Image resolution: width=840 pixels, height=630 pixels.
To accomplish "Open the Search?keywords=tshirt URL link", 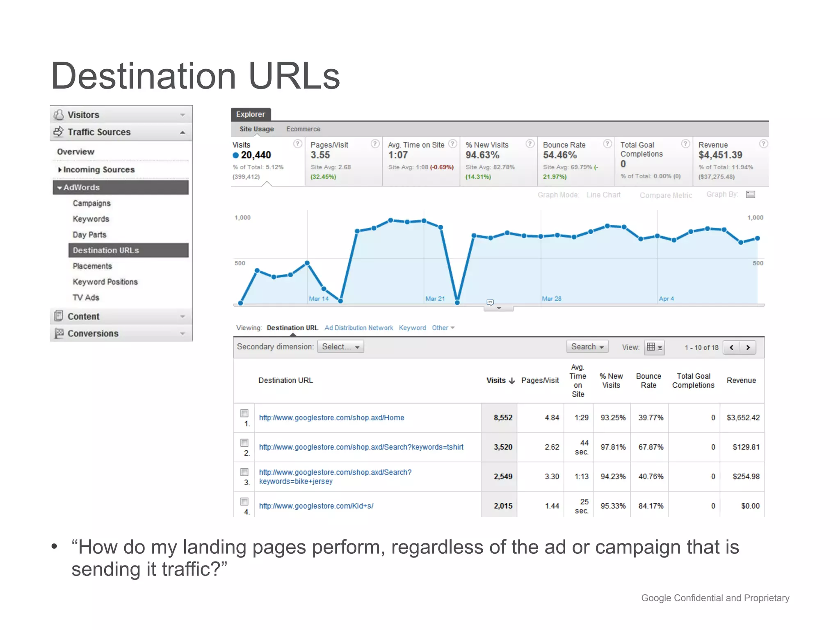I will pos(361,447).
